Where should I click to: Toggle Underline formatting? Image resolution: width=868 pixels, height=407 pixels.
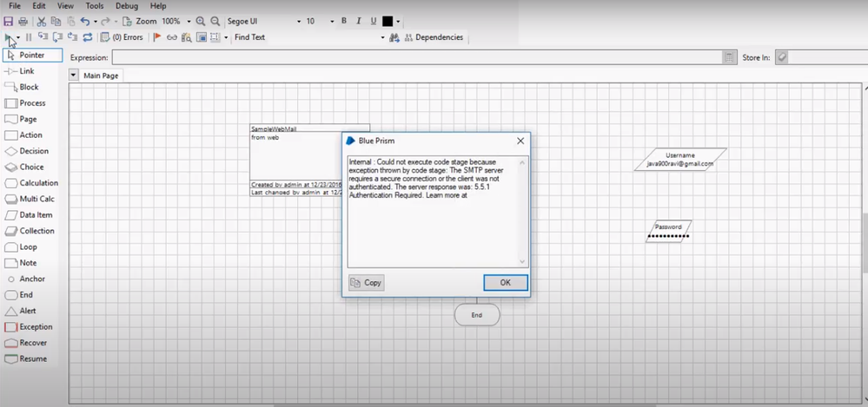click(x=374, y=21)
